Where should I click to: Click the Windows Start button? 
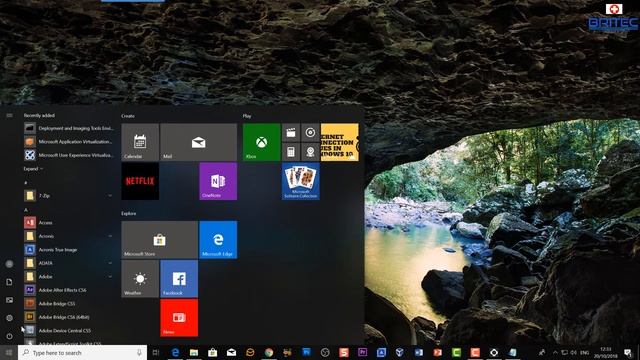pos(9,353)
